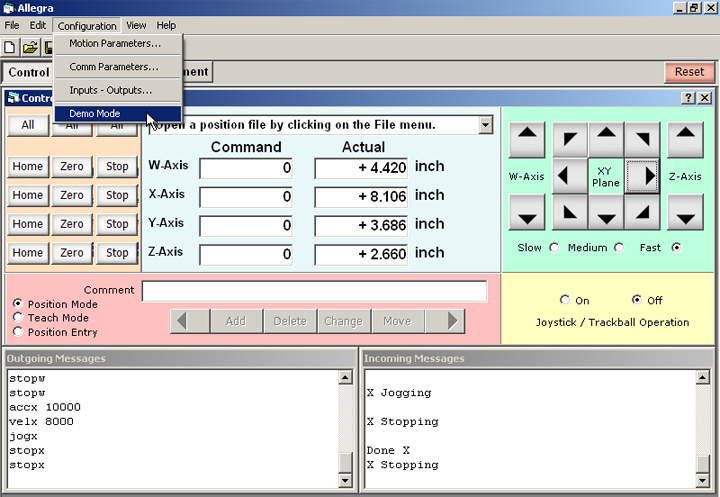The image size is (720, 497).
Task: Jog XY plane up arrow
Action: click(606, 139)
